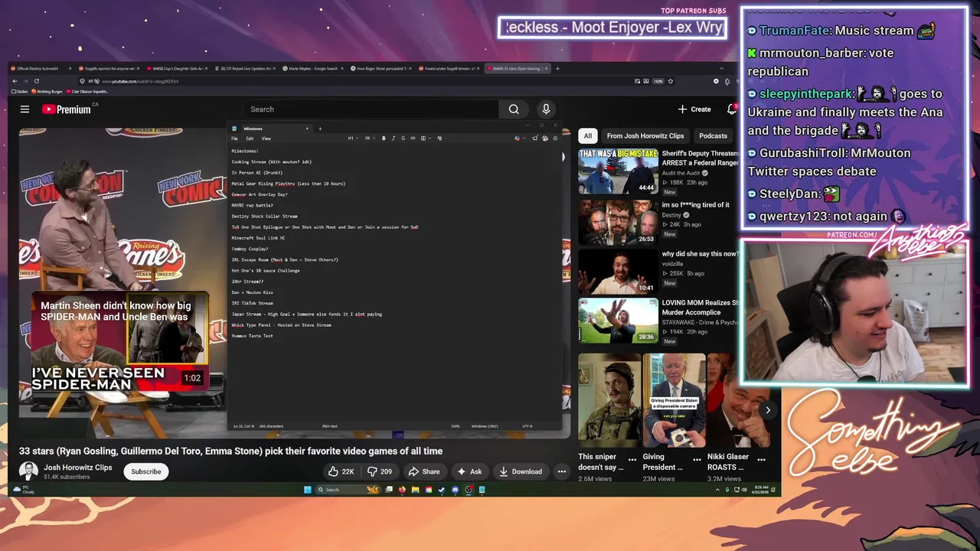The width and height of the screenshot is (980, 551).
Task: Open Discord from the taskbar
Action: tap(456, 490)
